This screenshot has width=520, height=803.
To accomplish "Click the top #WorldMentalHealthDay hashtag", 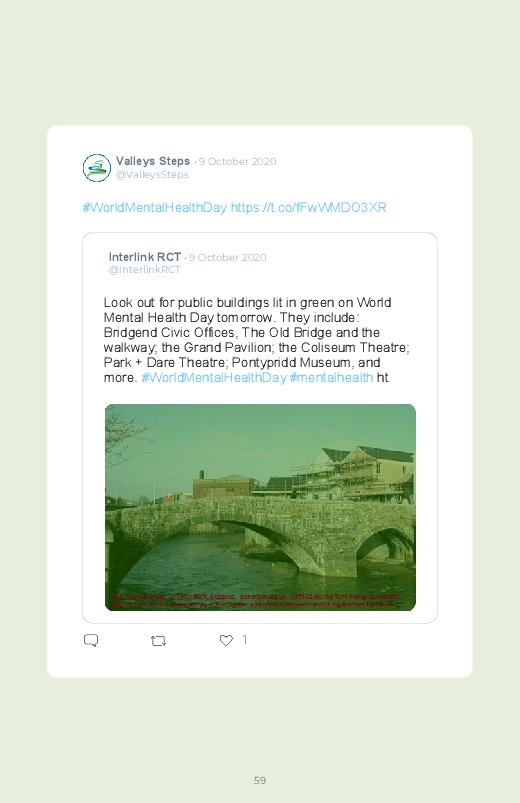I will (x=155, y=207).
